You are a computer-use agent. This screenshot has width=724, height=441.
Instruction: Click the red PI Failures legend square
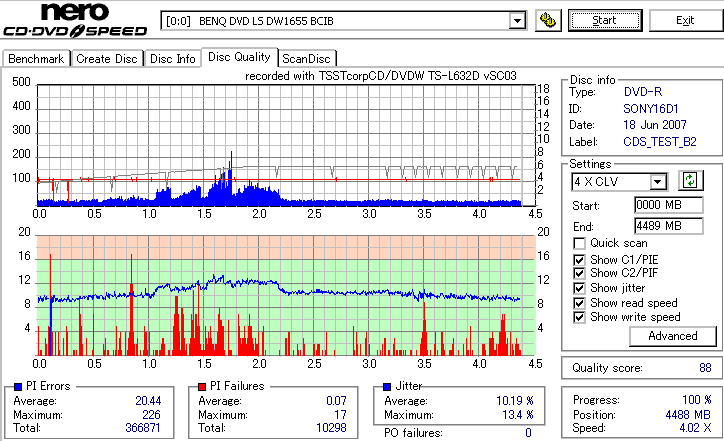click(x=202, y=387)
